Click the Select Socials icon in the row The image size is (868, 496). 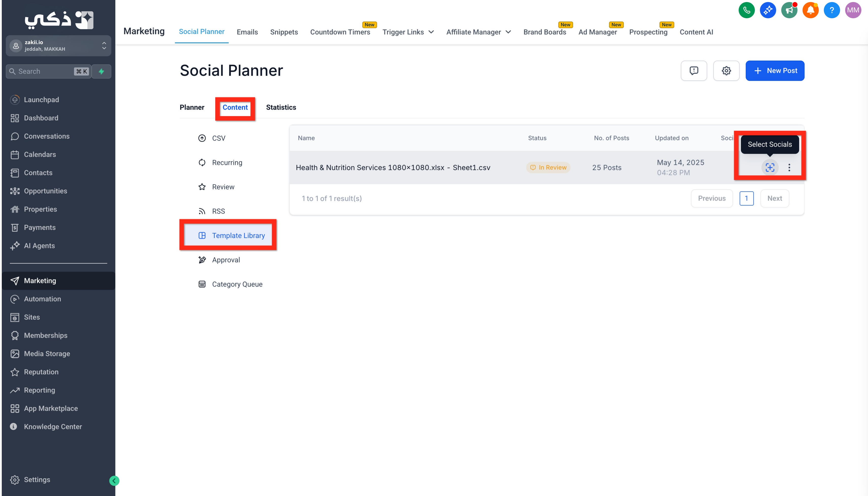click(770, 167)
